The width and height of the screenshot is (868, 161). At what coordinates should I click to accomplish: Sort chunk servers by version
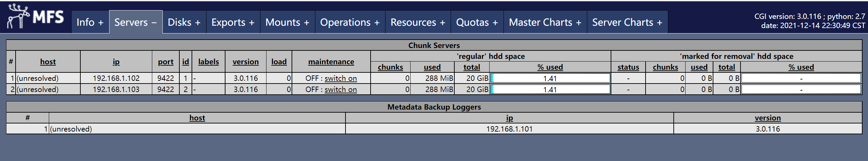tap(245, 62)
